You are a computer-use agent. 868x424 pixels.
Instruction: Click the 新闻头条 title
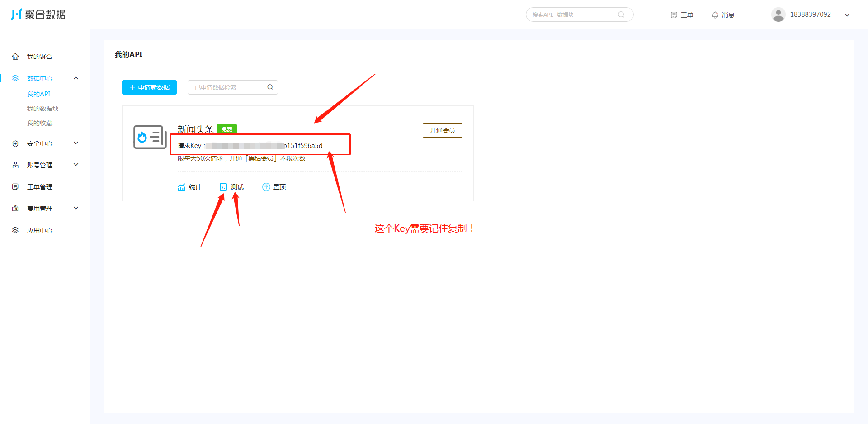(x=195, y=129)
